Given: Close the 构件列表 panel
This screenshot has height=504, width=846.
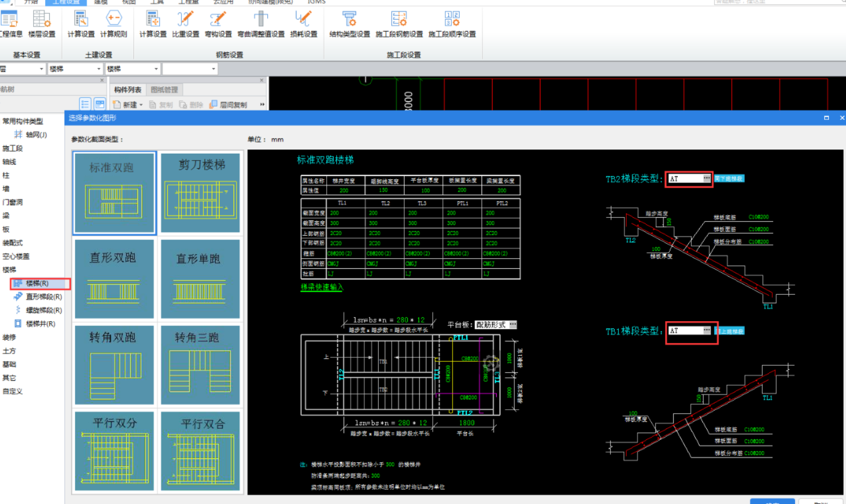Looking at the screenshot, I should coord(261,80).
